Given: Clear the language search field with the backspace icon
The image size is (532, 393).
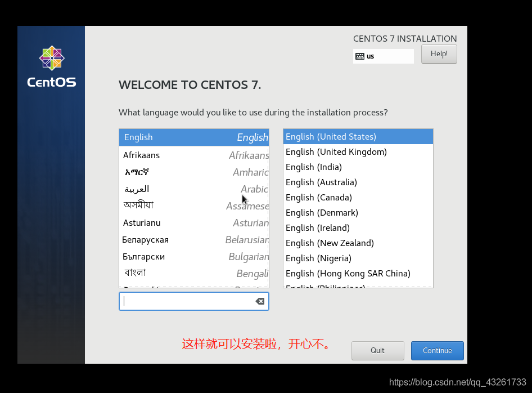Looking at the screenshot, I should 260,301.
